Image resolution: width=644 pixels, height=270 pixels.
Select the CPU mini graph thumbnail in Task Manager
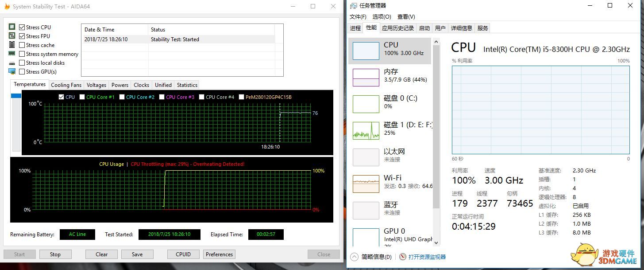pos(366,51)
